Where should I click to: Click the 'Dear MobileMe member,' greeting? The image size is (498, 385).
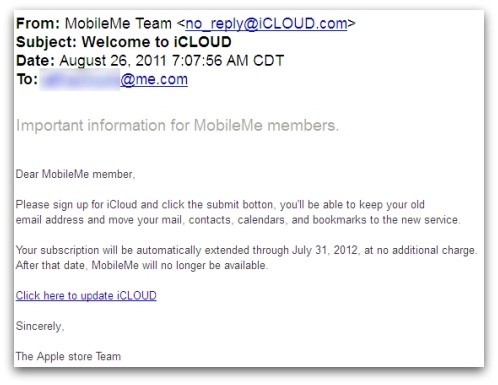(75, 174)
